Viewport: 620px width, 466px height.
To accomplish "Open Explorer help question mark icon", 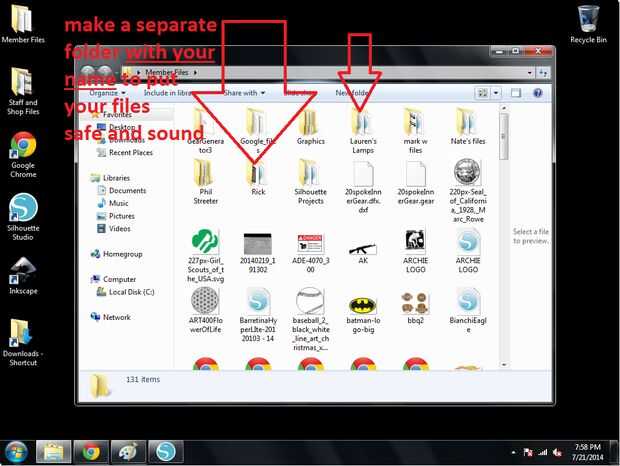I will click(537, 93).
